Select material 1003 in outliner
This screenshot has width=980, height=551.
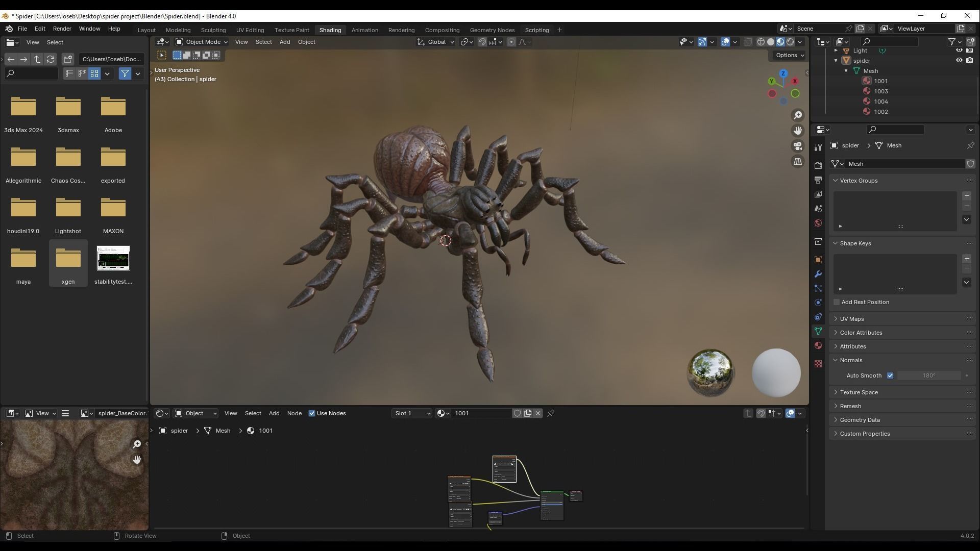point(880,91)
